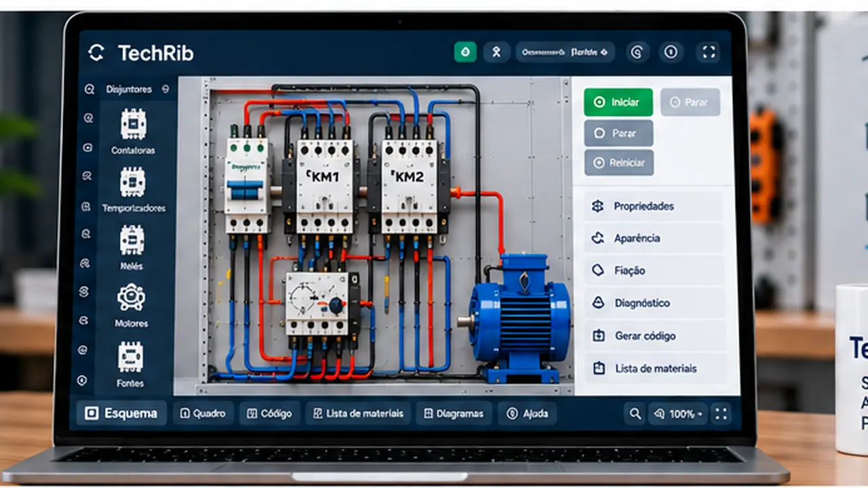Open the Fontes component icon
The height and width of the screenshot is (488, 868).
tap(130, 357)
